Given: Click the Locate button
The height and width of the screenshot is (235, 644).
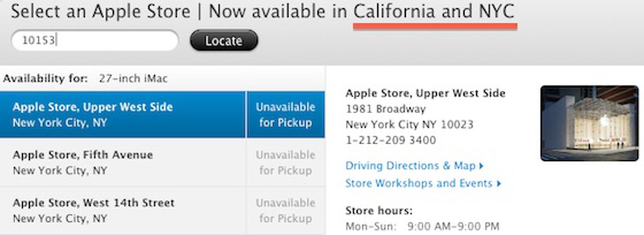Looking at the screenshot, I should [224, 40].
